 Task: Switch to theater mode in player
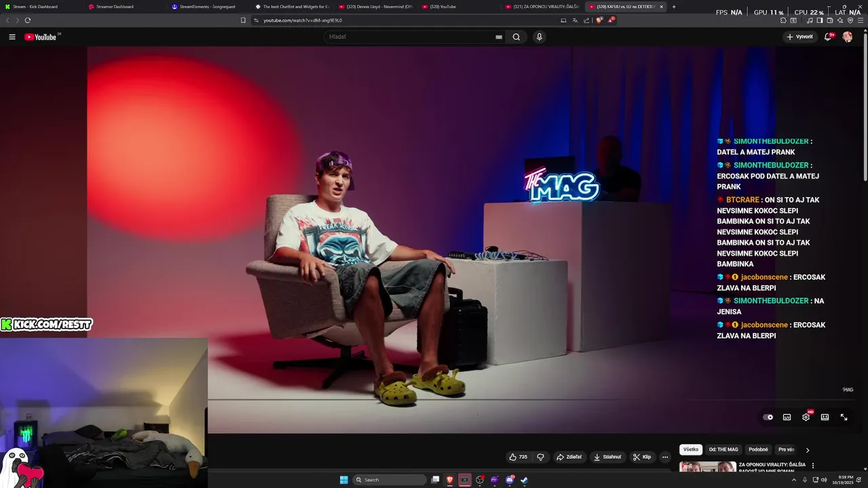(x=825, y=418)
